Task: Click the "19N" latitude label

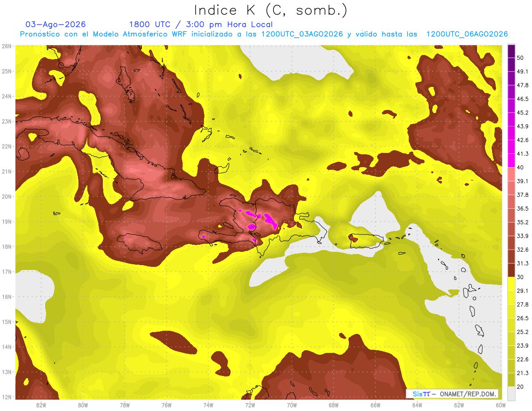Action: 6,221
